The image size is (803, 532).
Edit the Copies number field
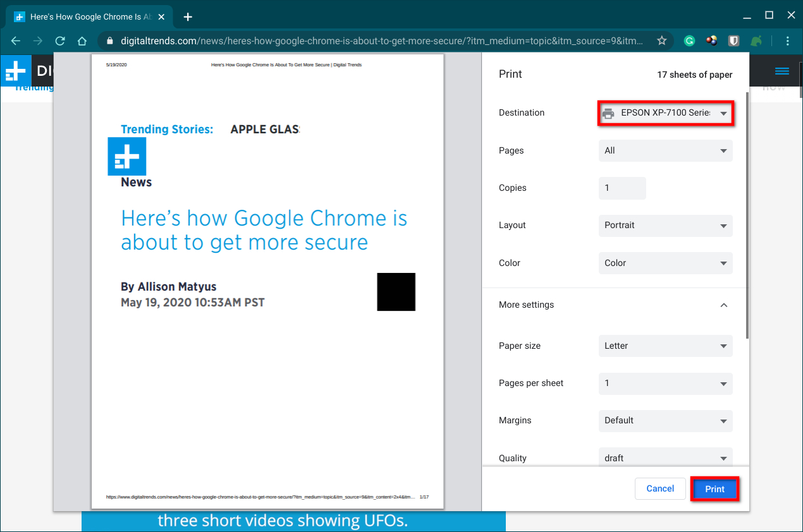pyautogui.click(x=622, y=188)
